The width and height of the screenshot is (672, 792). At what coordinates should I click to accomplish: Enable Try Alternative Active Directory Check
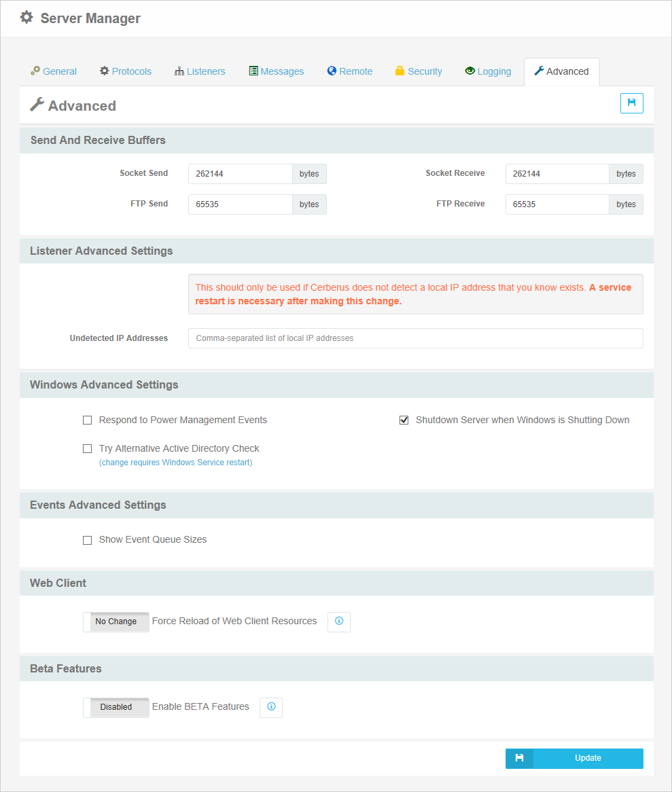87,448
